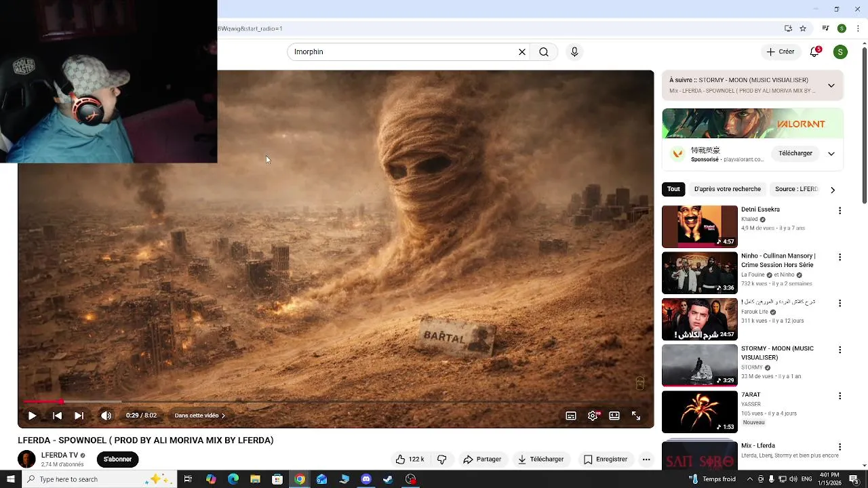The height and width of the screenshot is (488, 868).
Task: Like the video (122 k)
Action: (x=410, y=459)
